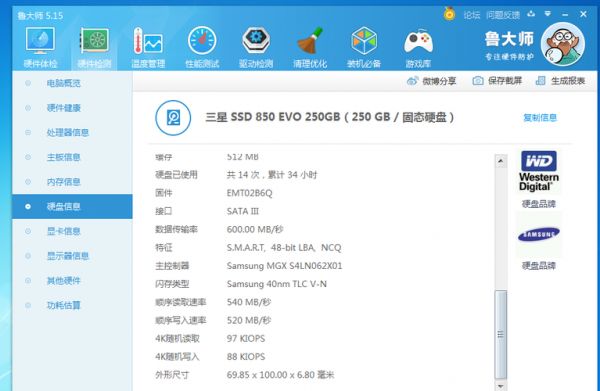Image resolution: width=600 pixels, height=391 pixels.
Task: Click the Weibo share icon
Action: click(412, 81)
